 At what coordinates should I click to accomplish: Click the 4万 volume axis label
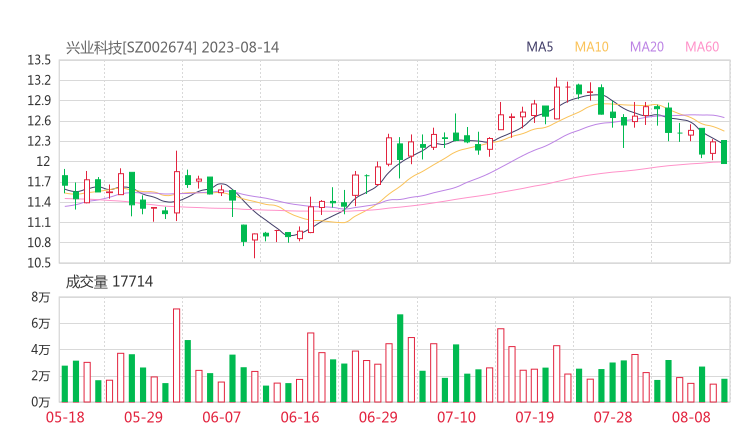(41, 350)
